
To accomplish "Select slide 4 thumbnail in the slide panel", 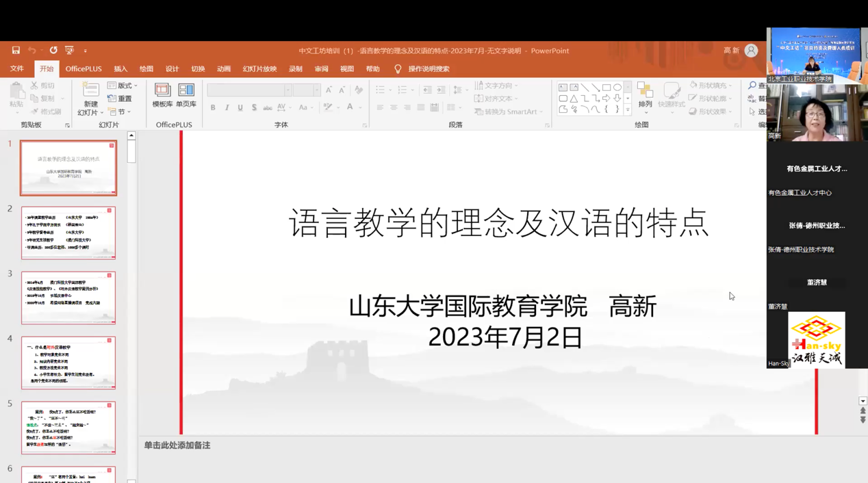I will 68,362.
